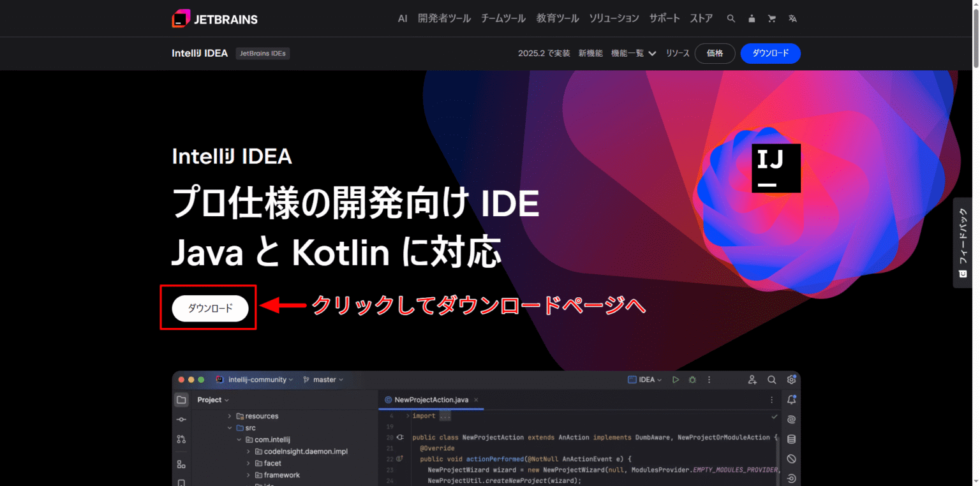980x486 pixels.
Task: Open the account profile icon
Action: pyautogui.click(x=752, y=18)
